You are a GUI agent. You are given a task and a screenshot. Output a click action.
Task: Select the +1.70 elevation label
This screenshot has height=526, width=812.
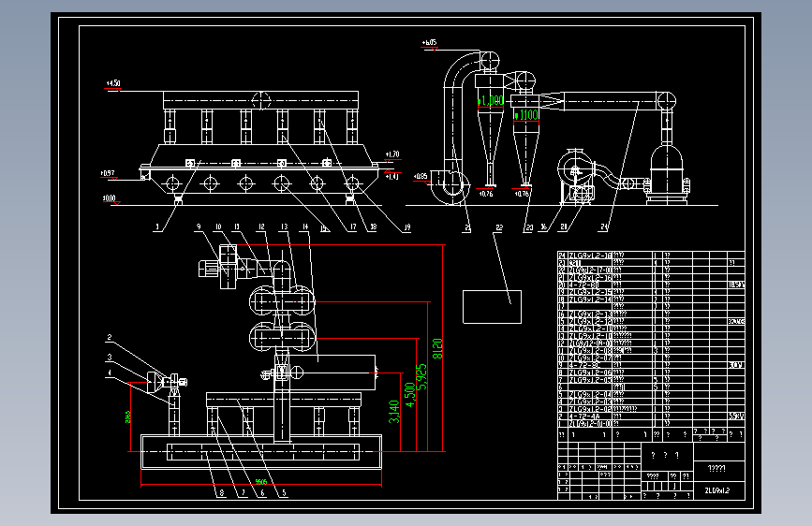coord(392,154)
